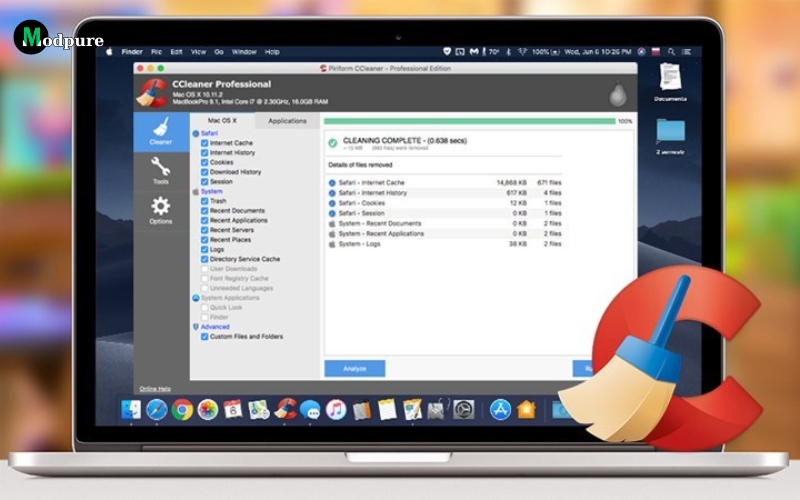Click the Piriform pear logo icon
This screenshot has height=500, width=800.
(619, 93)
